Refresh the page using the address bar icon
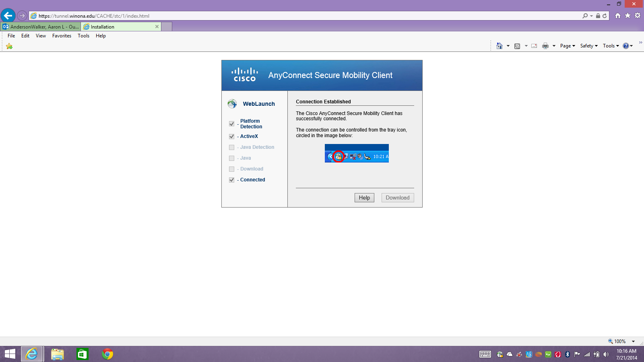Image resolution: width=644 pixels, height=362 pixels. pos(605,16)
